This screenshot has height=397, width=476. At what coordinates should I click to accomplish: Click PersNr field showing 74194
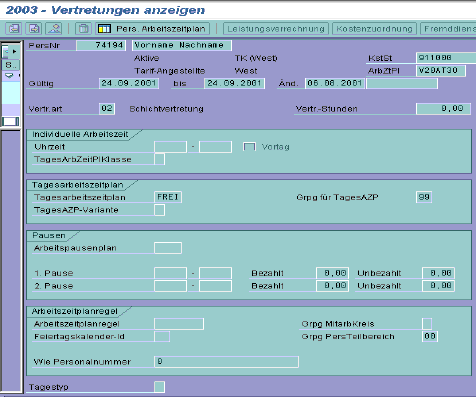coord(101,45)
